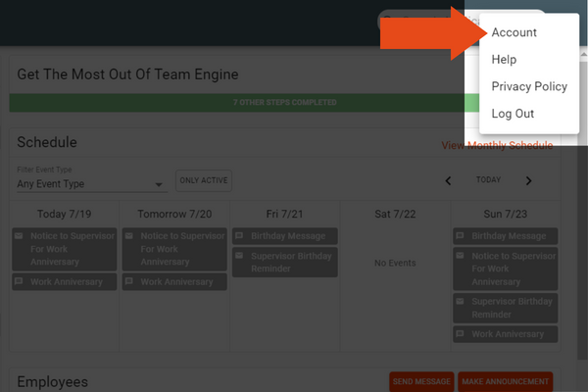588x392 pixels.
Task: Select the Sat 7/22 column header
Action: tap(395, 214)
